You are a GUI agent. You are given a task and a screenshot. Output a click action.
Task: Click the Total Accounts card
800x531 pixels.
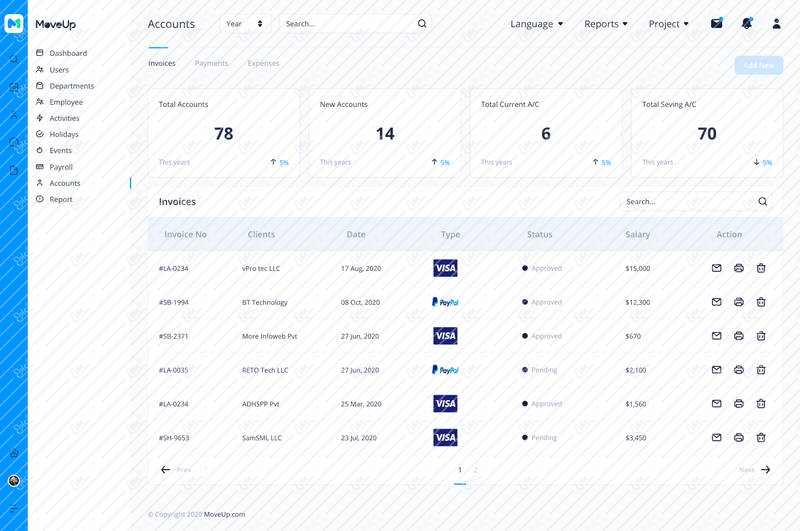coord(224,133)
